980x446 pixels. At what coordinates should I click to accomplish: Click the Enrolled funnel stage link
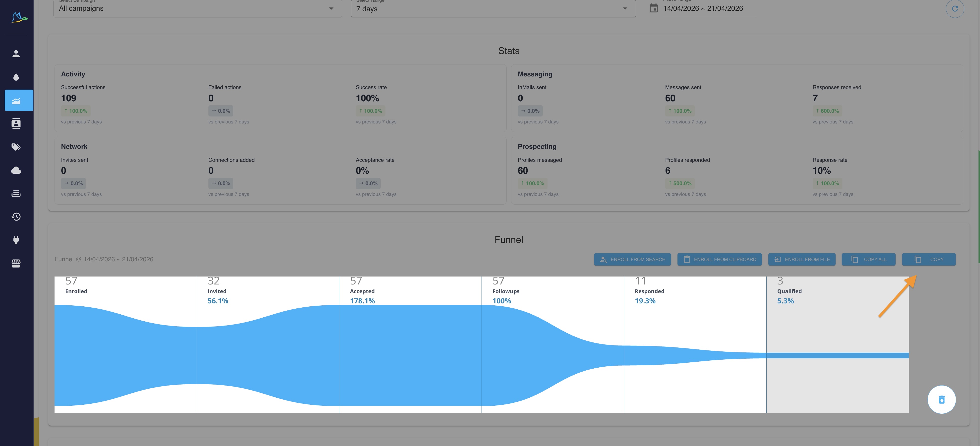click(76, 291)
